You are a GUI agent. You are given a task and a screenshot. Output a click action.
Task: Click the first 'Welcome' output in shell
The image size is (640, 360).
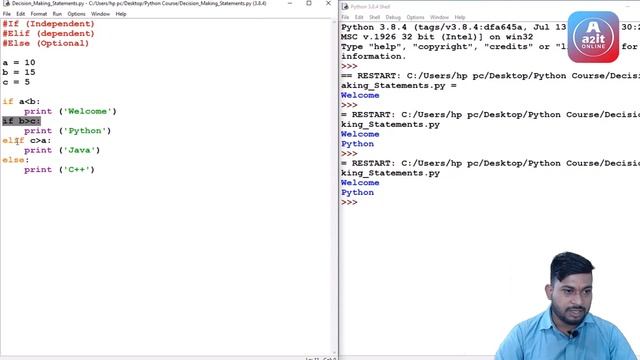tap(360, 95)
